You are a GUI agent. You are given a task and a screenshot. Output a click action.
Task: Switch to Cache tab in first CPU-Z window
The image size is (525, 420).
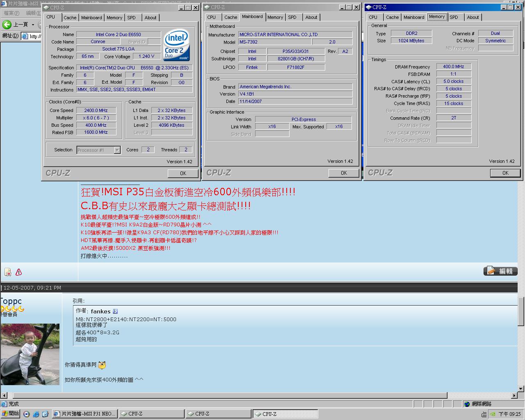coord(70,18)
